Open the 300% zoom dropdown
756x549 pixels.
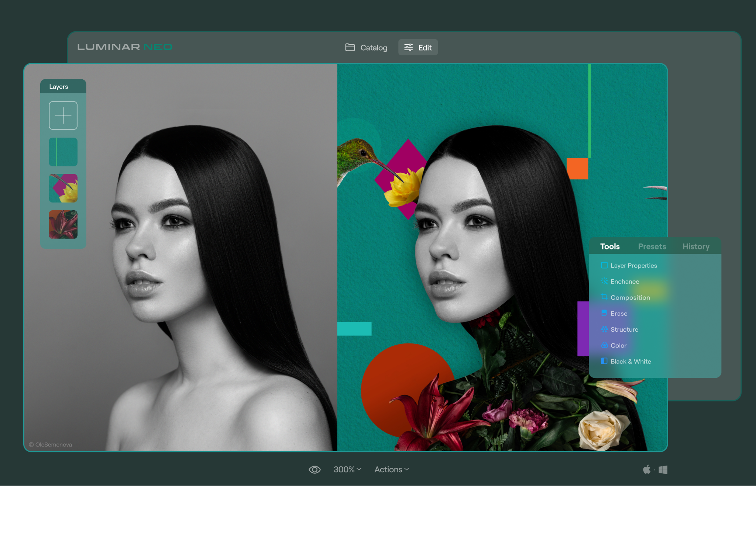point(347,470)
